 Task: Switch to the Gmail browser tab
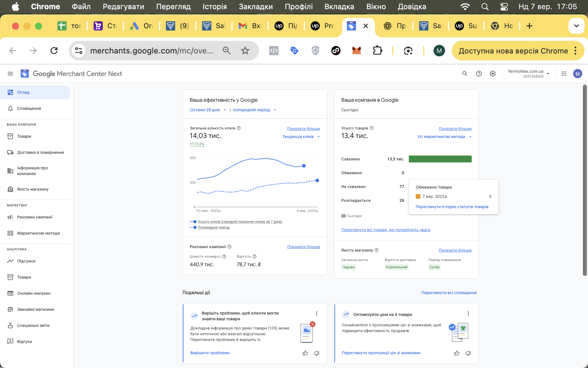pyautogui.click(x=250, y=26)
